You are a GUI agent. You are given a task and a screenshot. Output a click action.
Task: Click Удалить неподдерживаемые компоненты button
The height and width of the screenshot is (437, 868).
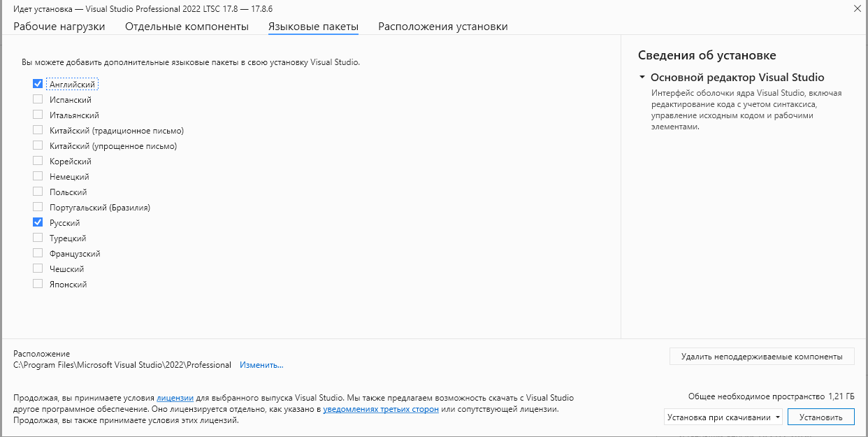(x=762, y=356)
